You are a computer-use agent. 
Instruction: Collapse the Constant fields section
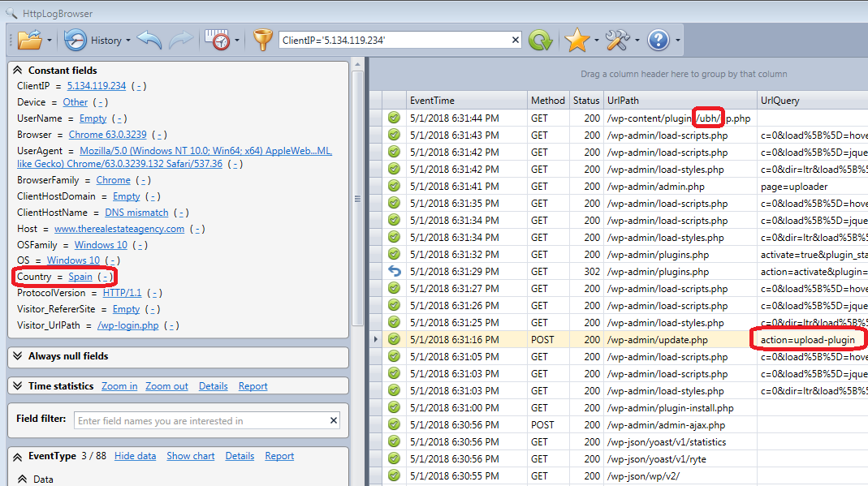click(x=17, y=71)
